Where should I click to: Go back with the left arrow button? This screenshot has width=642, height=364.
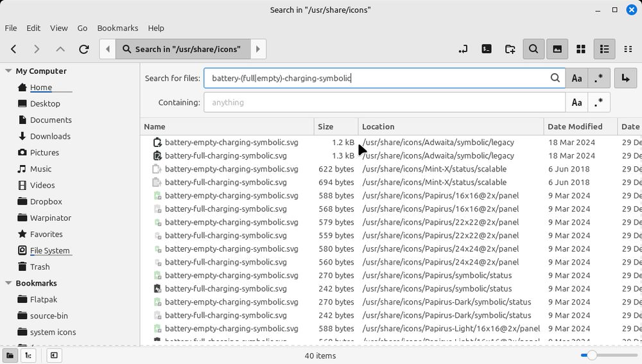point(13,49)
